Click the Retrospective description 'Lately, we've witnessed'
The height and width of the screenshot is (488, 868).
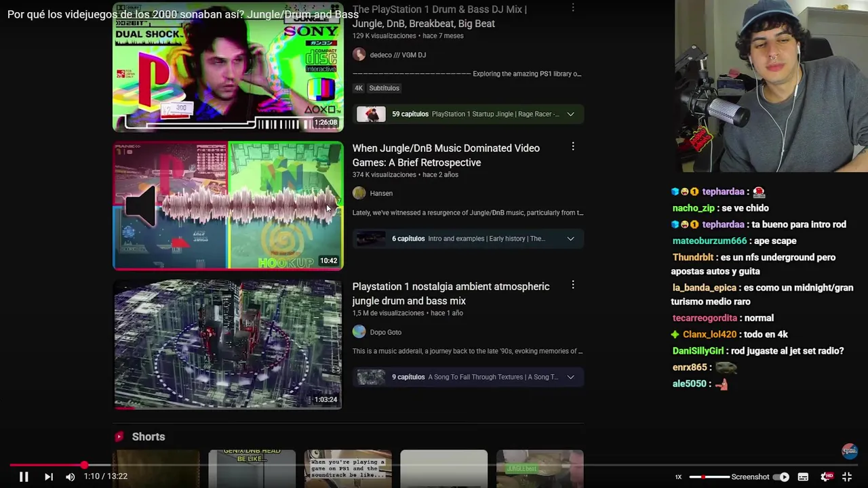(467, 213)
